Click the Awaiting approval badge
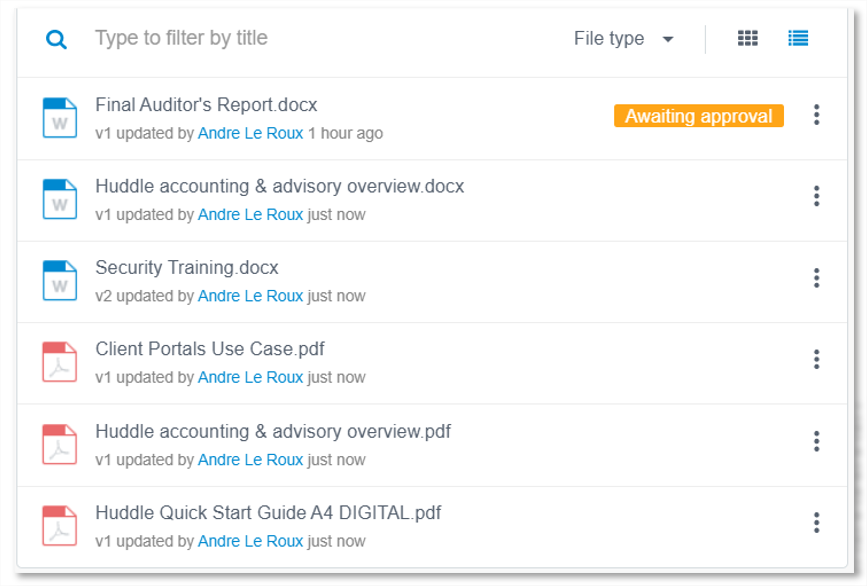 click(x=698, y=116)
